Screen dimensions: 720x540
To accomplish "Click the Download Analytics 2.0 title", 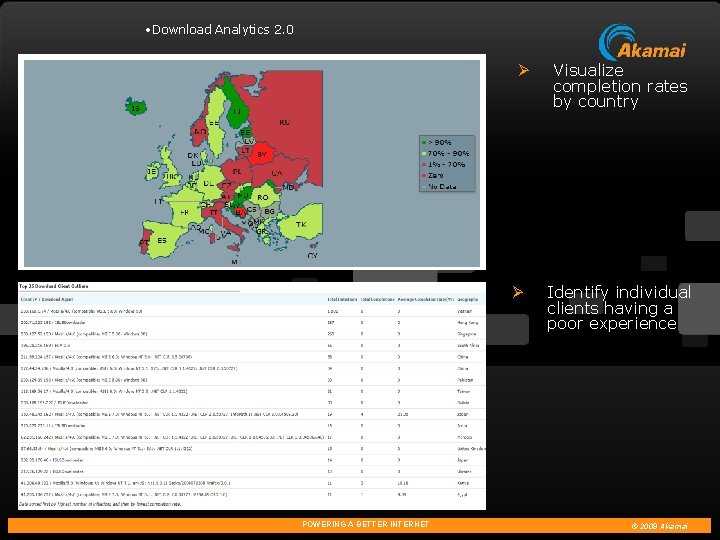I will pyautogui.click(x=222, y=30).
